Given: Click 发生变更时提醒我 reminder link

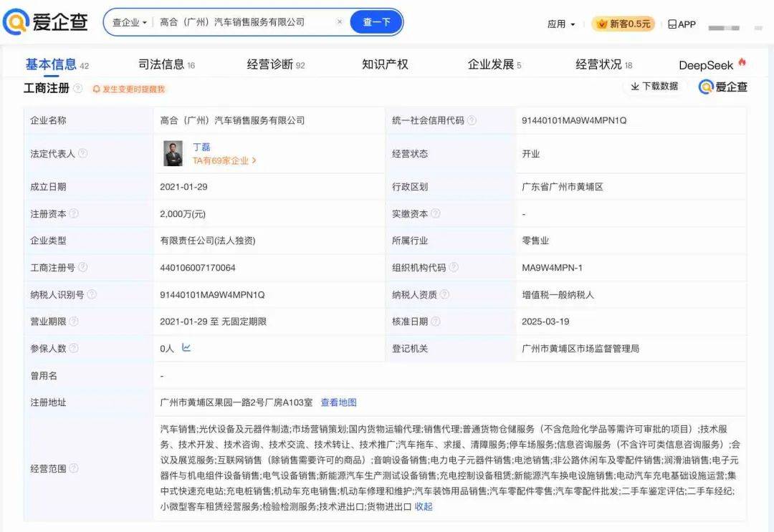Looking at the screenshot, I should pyautogui.click(x=133, y=90).
